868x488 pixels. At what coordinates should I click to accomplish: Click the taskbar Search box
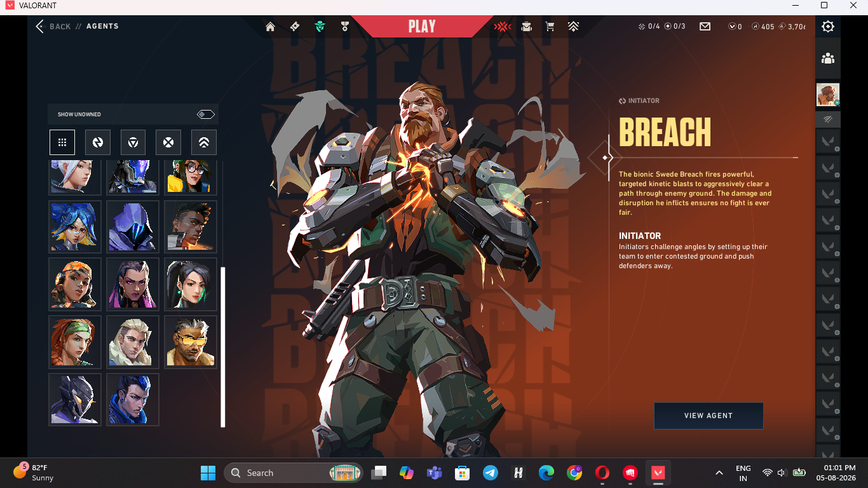coord(293,473)
